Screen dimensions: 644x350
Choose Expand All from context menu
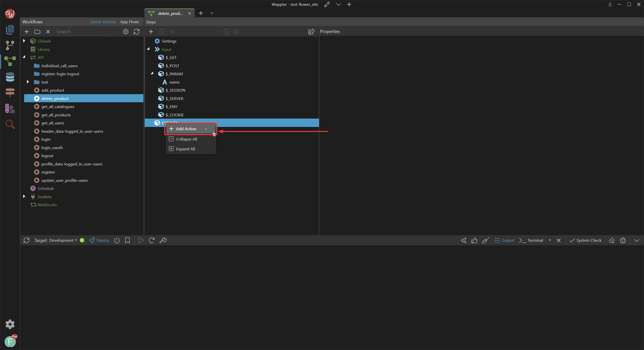(x=191, y=149)
